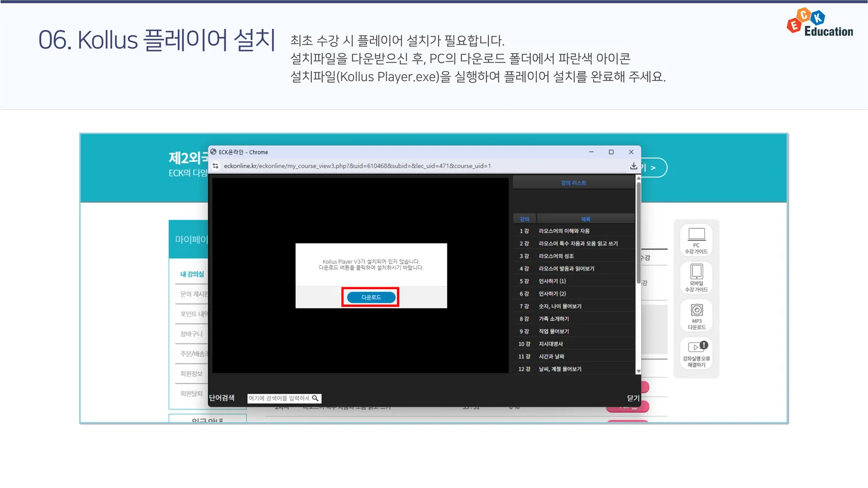Image resolution: width=868 pixels, height=488 pixels.
Task: Select lecture 9강 직업 물어보기
Action: (x=573, y=331)
